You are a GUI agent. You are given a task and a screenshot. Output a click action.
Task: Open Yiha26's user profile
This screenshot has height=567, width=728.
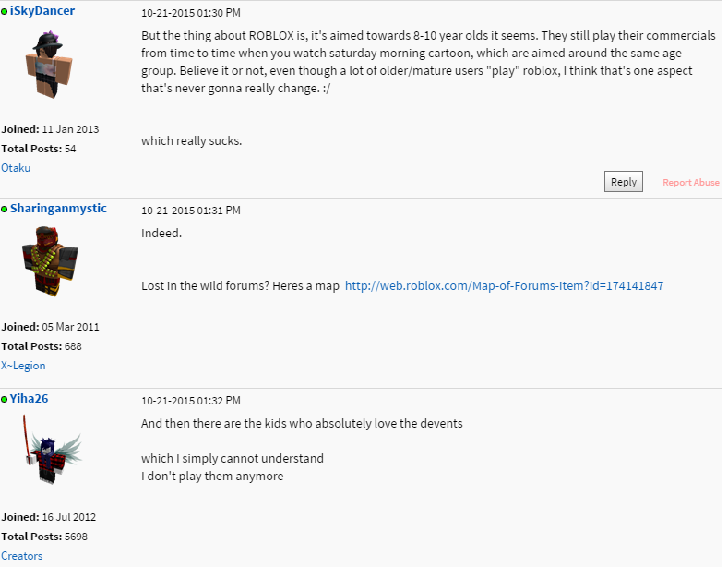point(29,399)
